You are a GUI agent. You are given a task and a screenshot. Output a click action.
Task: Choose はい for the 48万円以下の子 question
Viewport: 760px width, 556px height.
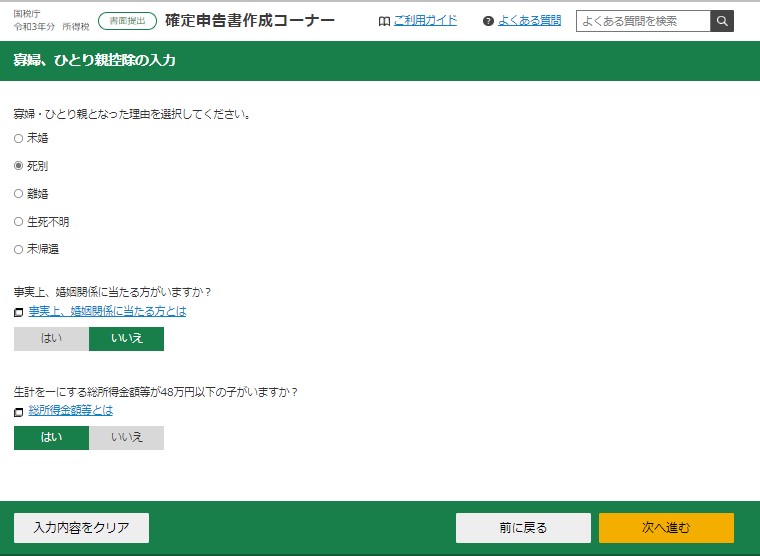click(51, 438)
